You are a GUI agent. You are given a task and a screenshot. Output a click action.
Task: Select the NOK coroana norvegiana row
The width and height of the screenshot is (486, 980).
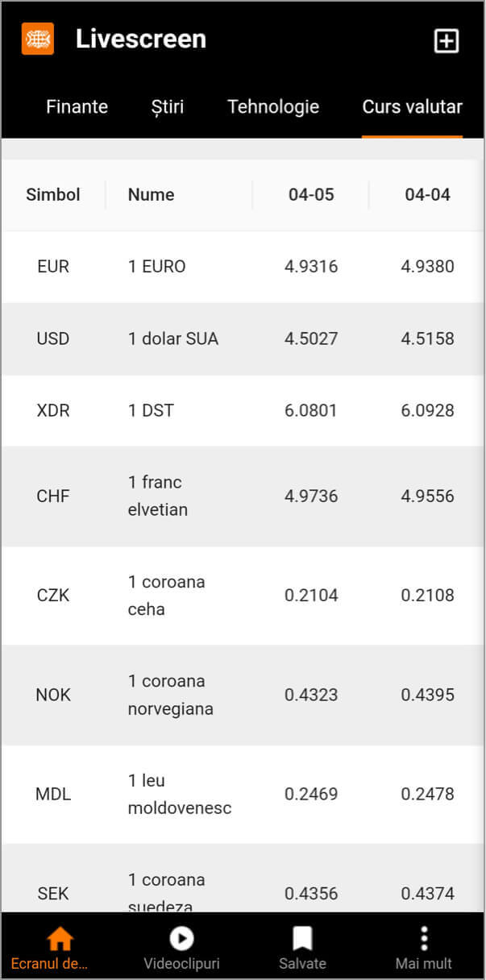coord(243,695)
